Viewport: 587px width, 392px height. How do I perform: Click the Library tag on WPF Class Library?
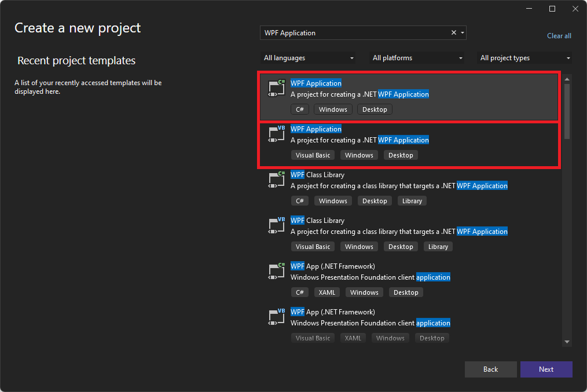412,200
